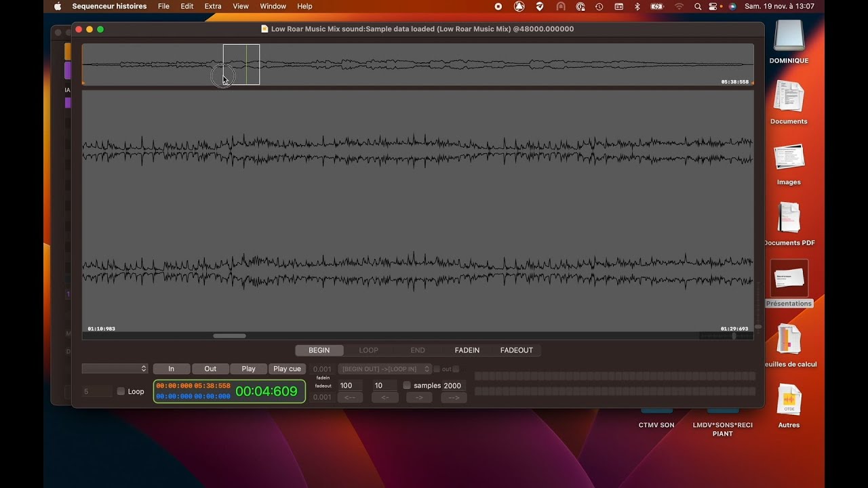Image resolution: width=868 pixels, height=488 pixels.
Task: Enable the Loop checkbox
Action: [121, 391]
